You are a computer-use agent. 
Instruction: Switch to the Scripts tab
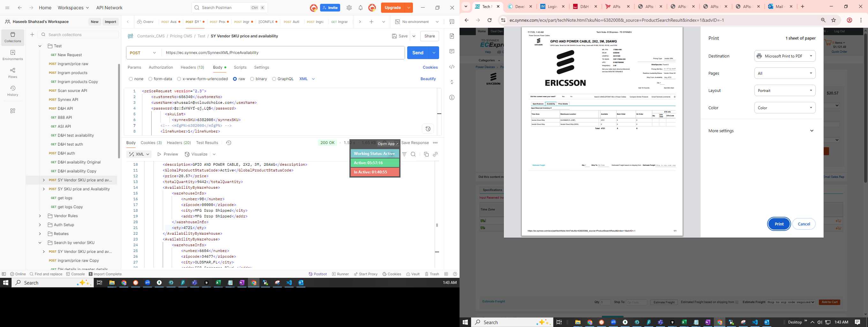click(240, 67)
